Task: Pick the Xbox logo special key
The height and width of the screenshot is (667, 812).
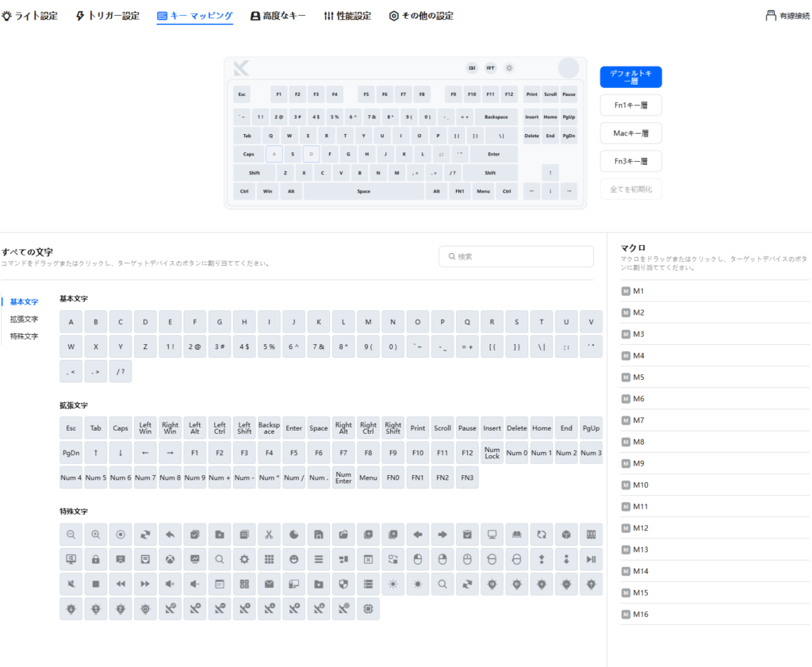Action: tap(170, 559)
